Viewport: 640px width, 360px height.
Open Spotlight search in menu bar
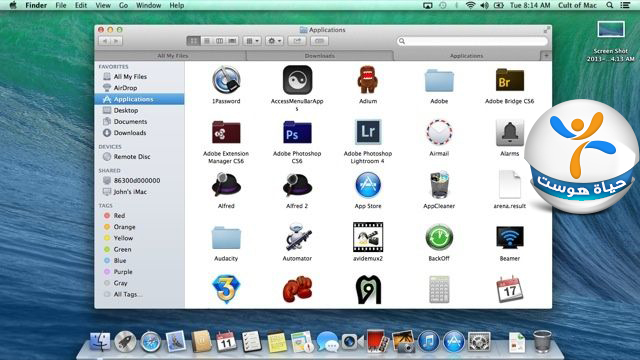pos(609,5)
